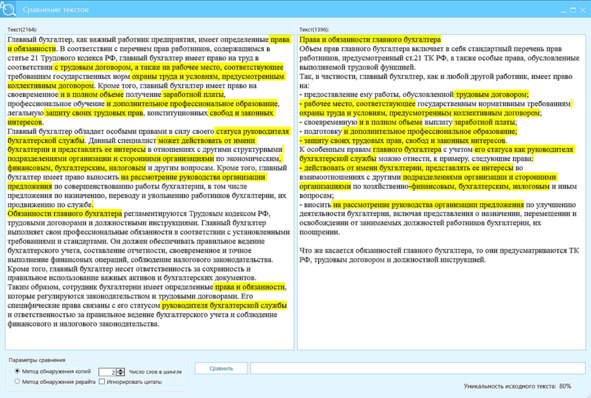591x398 pixels.
Task: Click inside the left text area's blank bottom space
Action: click(x=150, y=338)
